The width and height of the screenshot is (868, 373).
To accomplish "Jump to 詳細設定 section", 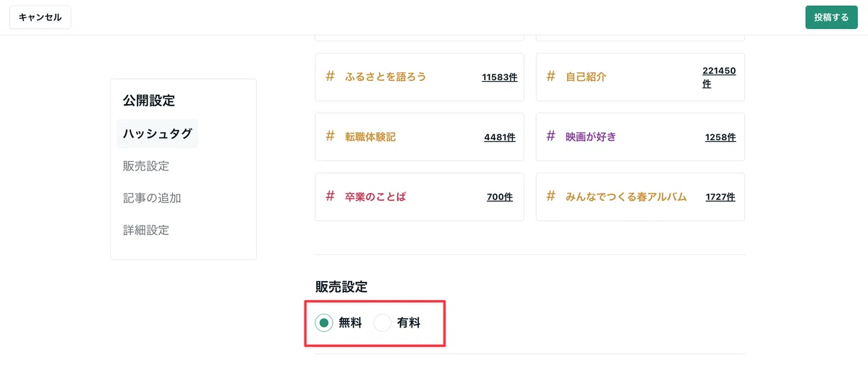I will [x=146, y=231].
